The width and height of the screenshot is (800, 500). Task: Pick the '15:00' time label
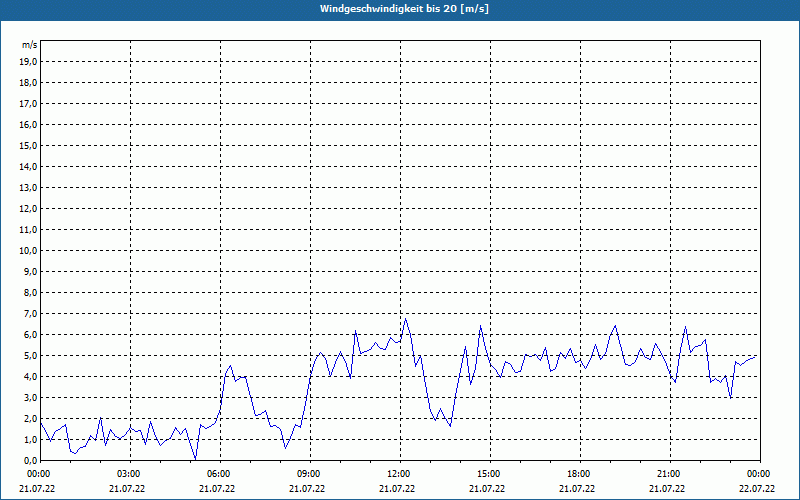(x=490, y=474)
